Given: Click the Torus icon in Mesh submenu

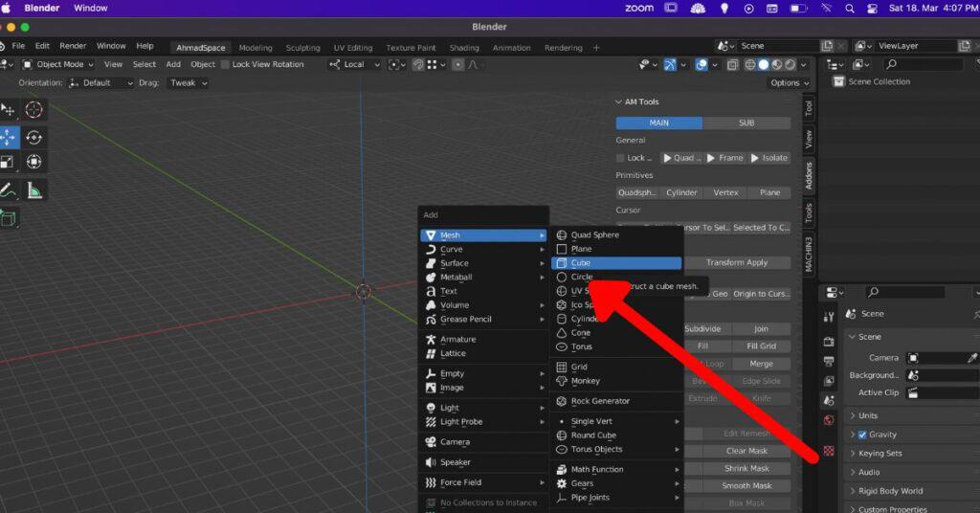Looking at the screenshot, I should coord(561,346).
